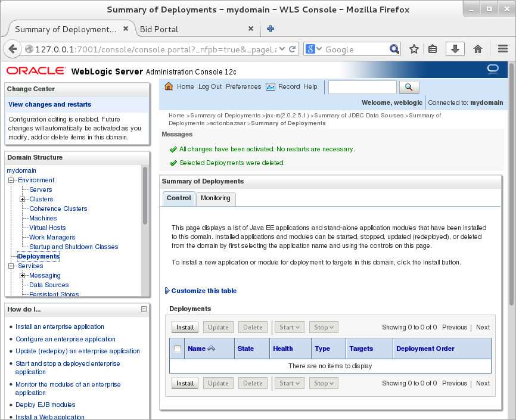Viewport: 516px width, 420px height.
Task: Switch to Bid Portal browser tab
Action: pyautogui.click(x=159, y=29)
